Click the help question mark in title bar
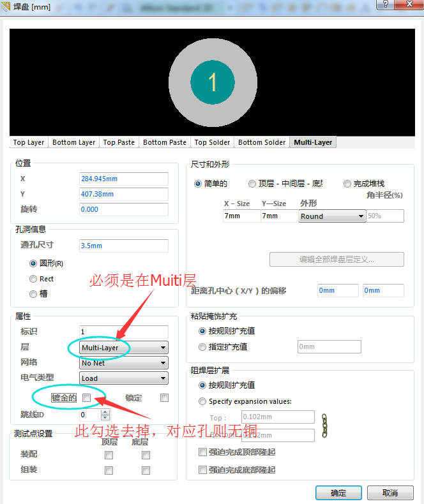424x504 pixels. (x=383, y=5)
